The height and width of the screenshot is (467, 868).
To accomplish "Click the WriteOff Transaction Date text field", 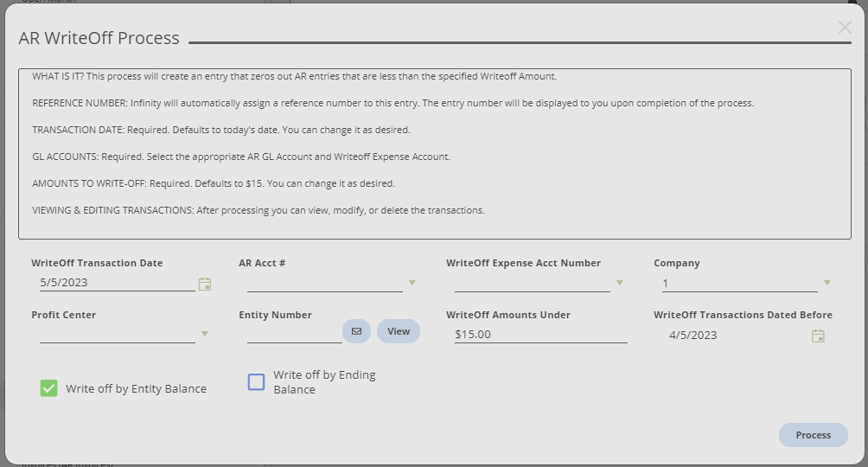I will point(117,283).
